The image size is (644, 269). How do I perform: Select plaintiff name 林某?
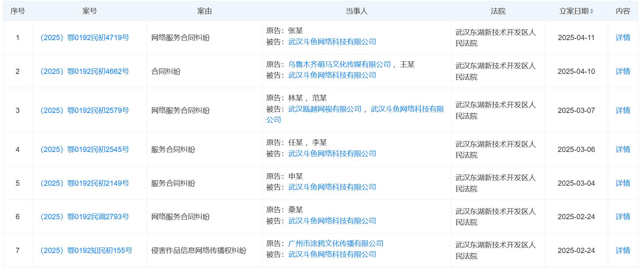pos(296,98)
